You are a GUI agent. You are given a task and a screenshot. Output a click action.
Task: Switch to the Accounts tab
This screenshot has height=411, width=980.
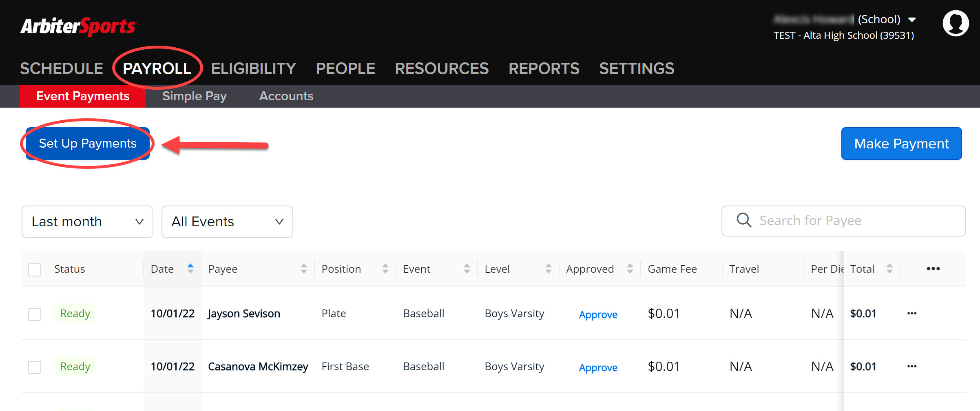pyautogui.click(x=286, y=96)
